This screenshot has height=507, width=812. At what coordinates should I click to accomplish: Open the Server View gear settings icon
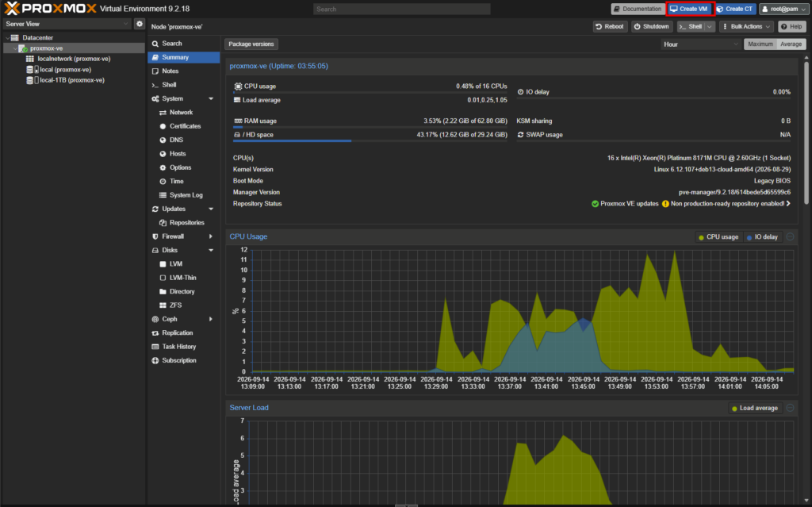tap(140, 24)
